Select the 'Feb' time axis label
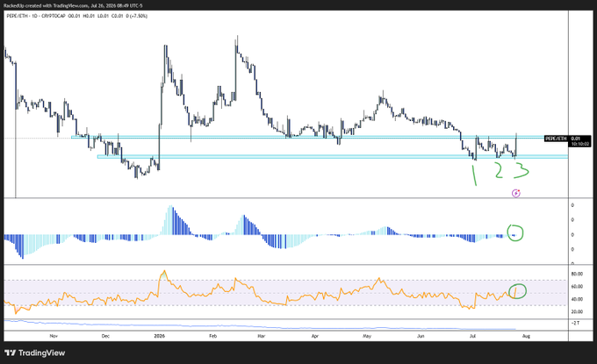Screen dimensions: 597x364 212,336
